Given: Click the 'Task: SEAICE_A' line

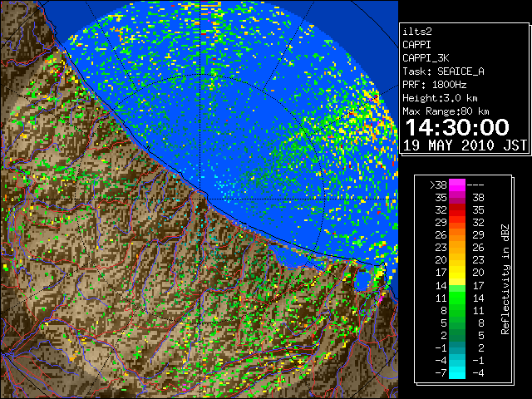Looking at the screenshot, I should point(443,71).
